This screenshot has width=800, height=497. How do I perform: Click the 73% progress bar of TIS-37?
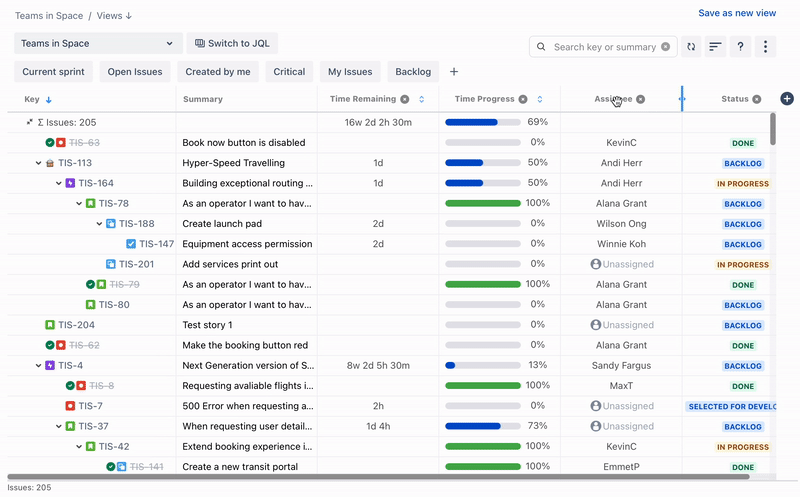pyautogui.click(x=483, y=426)
